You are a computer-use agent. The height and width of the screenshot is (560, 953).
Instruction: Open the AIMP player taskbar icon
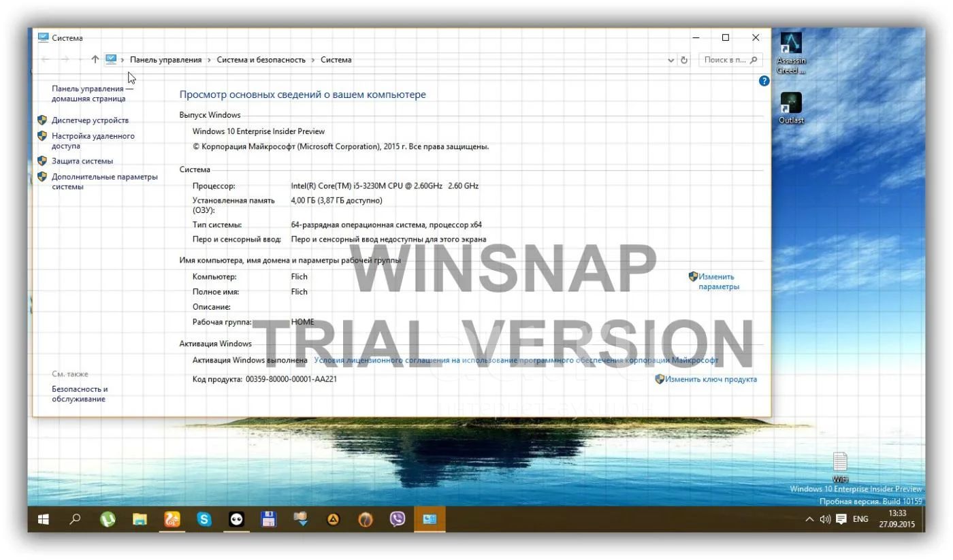click(333, 519)
